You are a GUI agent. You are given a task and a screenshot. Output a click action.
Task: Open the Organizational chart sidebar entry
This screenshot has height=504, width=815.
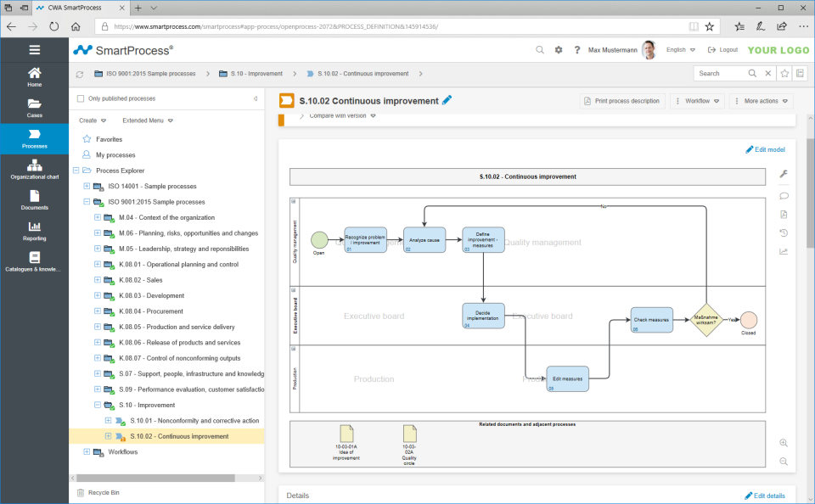point(34,168)
